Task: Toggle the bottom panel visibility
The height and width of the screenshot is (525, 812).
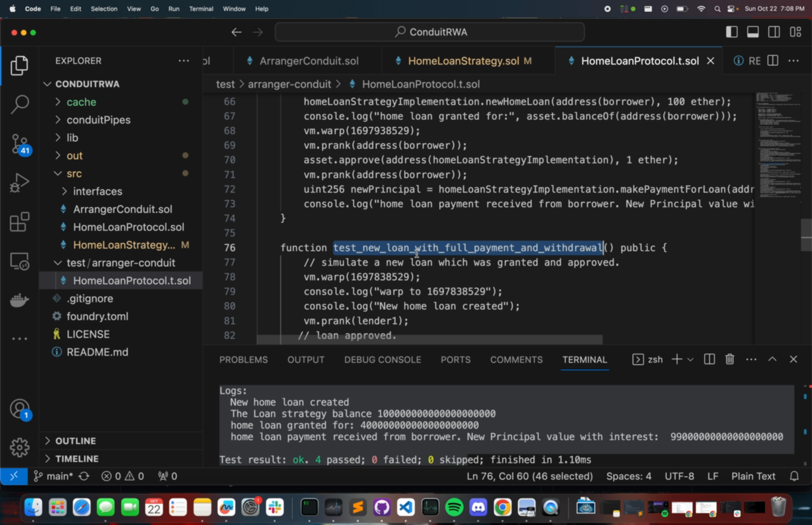Action: pos(753,32)
